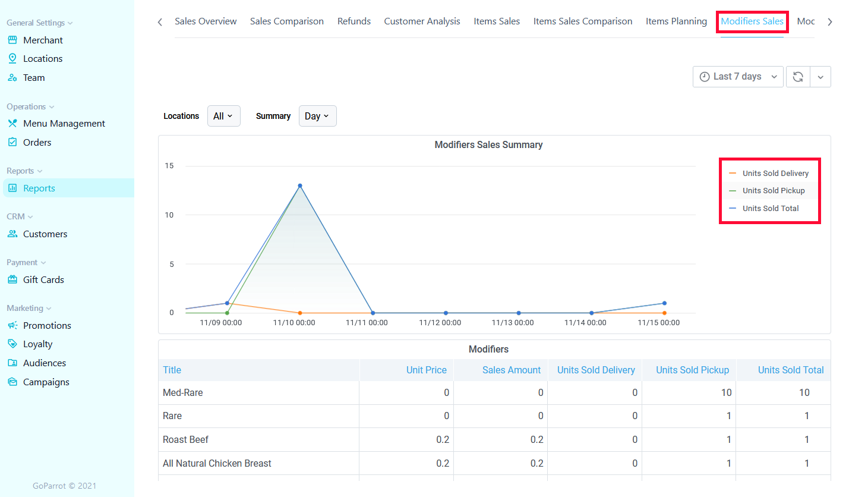Open the Locations All dropdown

point(223,116)
